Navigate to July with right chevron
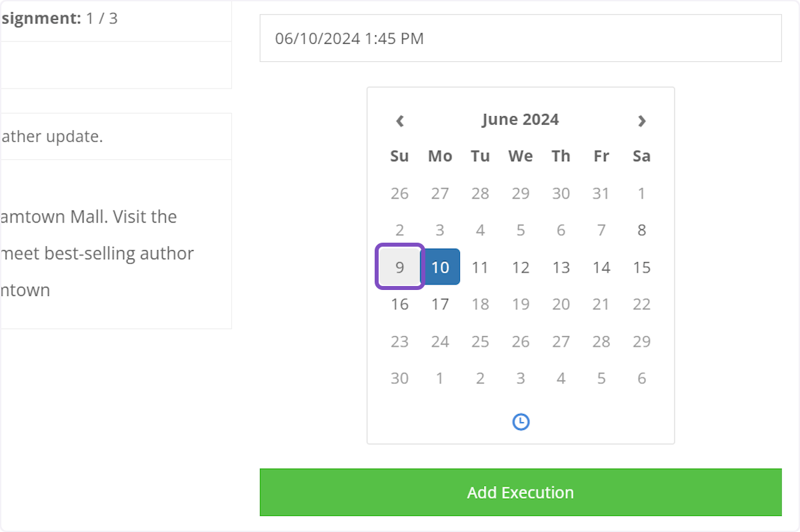This screenshot has width=800, height=532. [x=641, y=121]
